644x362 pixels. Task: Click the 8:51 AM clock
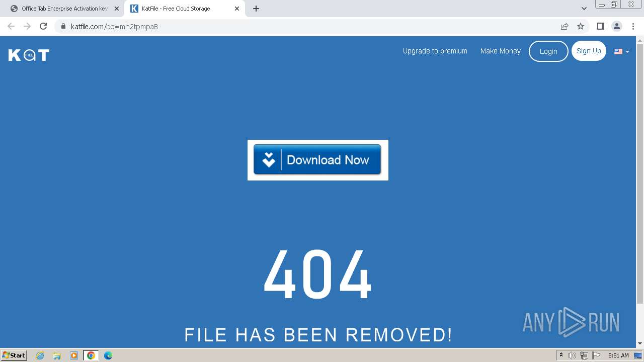[618, 355]
